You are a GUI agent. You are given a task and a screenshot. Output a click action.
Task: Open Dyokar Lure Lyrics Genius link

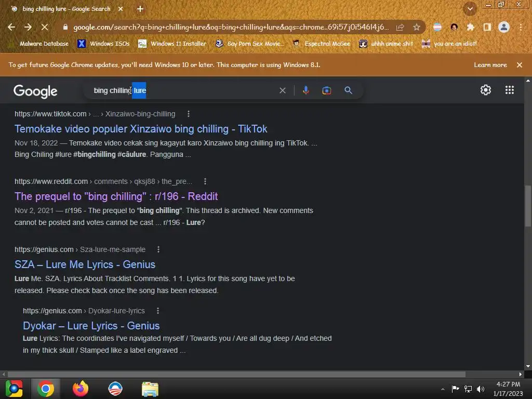click(91, 326)
